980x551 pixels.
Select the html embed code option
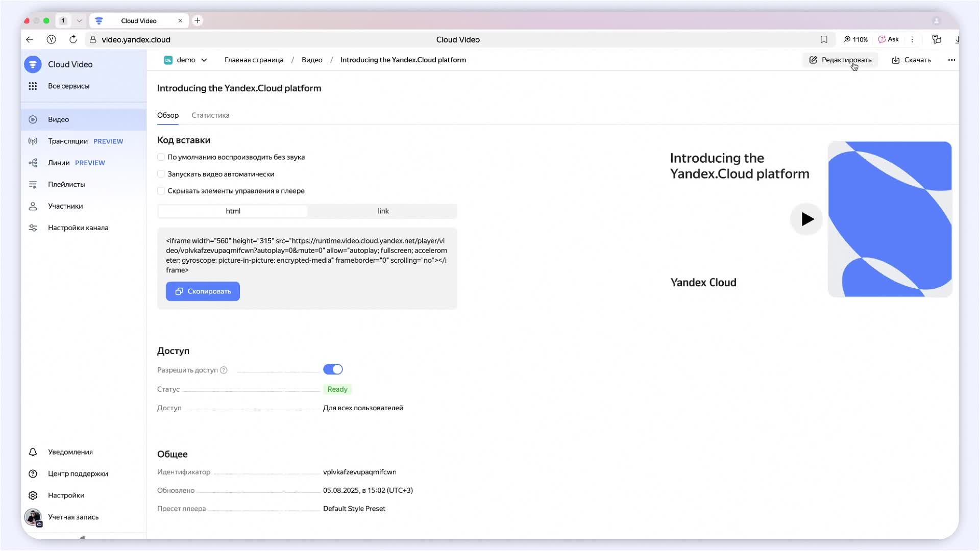click(x=233, y=211)
